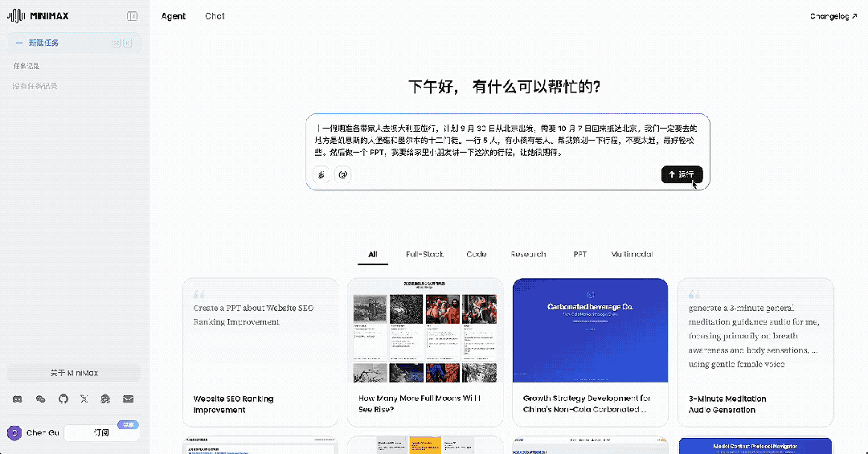The height and width of the screenshot is (454, 868).
Task: Open the 关于 MiniMax button
Action: (74, 373)
